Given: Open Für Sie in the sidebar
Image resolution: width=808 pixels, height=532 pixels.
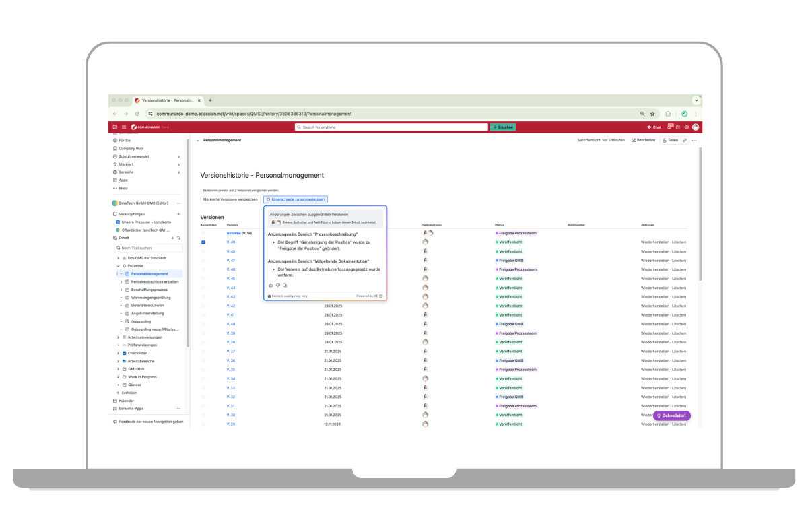Looking at the screenshot, I should pos(121,140).
